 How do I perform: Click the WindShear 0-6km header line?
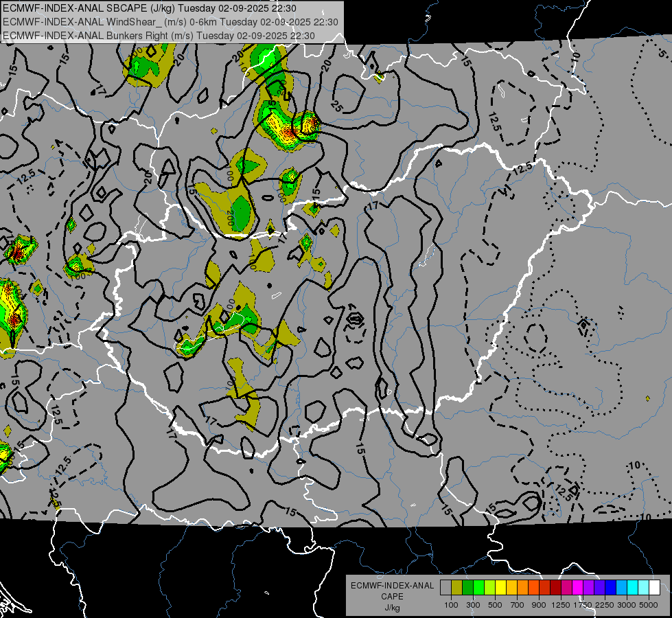click(x=170, y=22)
